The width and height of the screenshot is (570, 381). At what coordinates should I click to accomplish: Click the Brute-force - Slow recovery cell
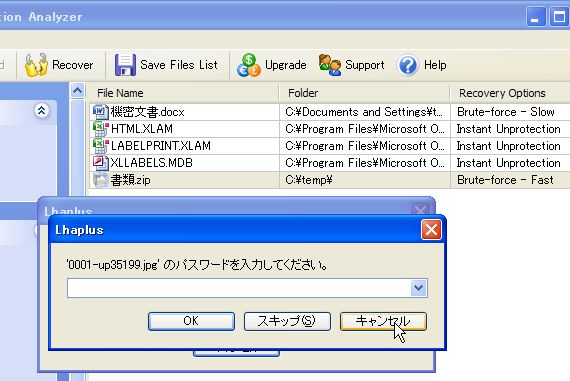click(x=510, y=112)
